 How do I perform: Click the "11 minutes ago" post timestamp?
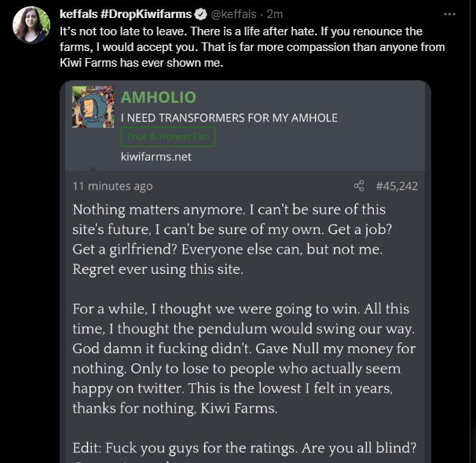coord(112,186)
